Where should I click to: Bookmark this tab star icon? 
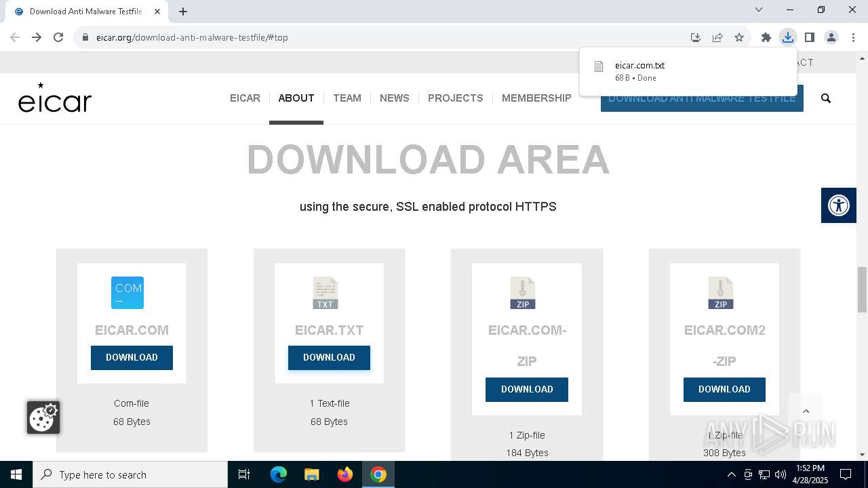[739, 37]
